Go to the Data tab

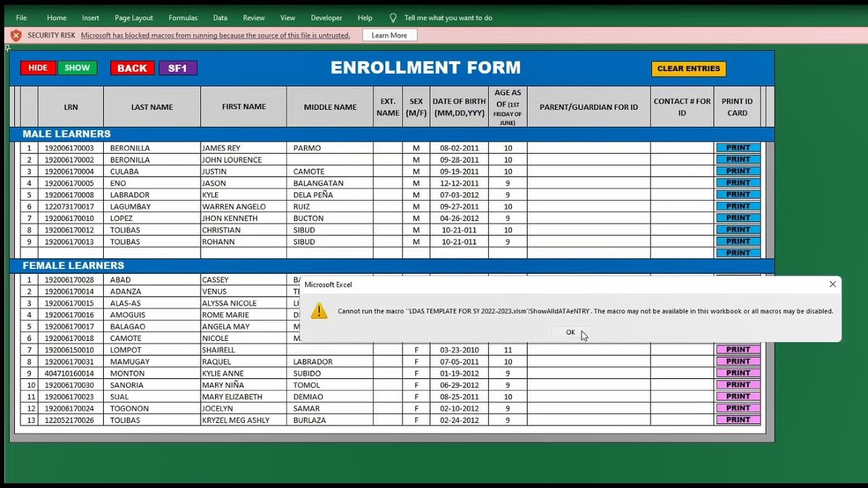coord(220,18)
